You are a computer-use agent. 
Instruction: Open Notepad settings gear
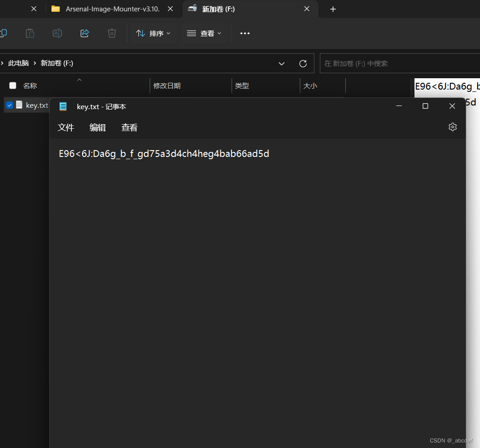(452, 127)
